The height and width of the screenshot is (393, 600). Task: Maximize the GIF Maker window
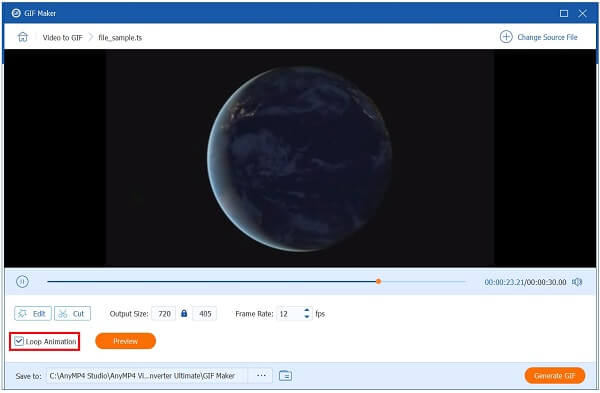tap(564, 13)
